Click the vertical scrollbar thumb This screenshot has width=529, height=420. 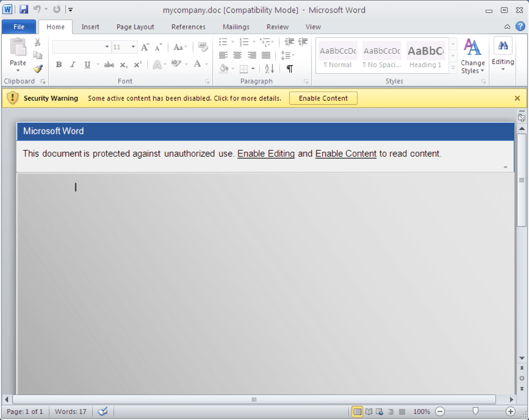click(x=521, y=180)
